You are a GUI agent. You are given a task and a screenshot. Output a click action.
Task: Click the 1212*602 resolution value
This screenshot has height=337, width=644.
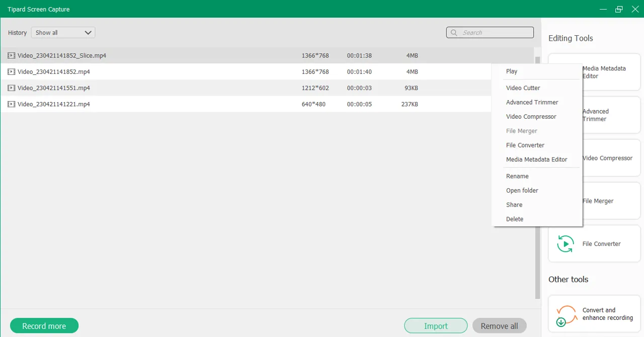(x=315, y=88)
